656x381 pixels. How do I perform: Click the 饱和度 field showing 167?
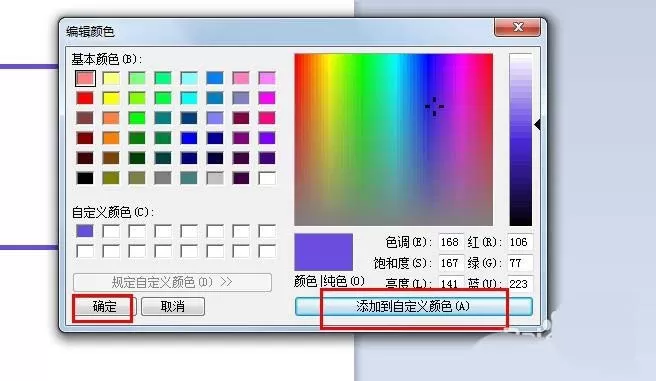(x=451, y=263)
